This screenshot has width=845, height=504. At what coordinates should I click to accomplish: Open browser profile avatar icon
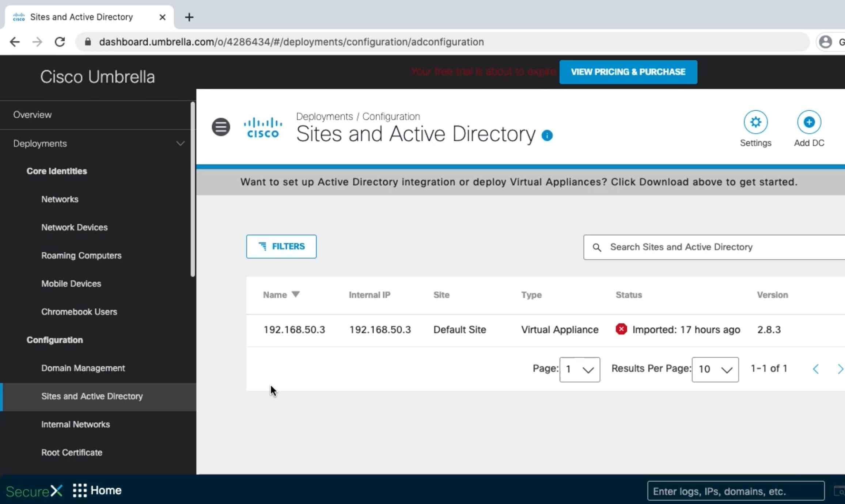coord(825,42)
